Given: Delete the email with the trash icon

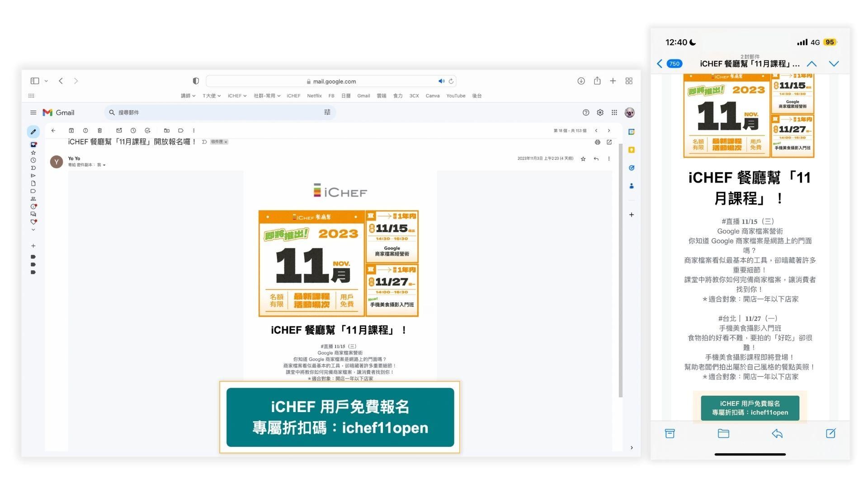Looking at the screenshot, I should pyautogui.click(x=99, y=131).
